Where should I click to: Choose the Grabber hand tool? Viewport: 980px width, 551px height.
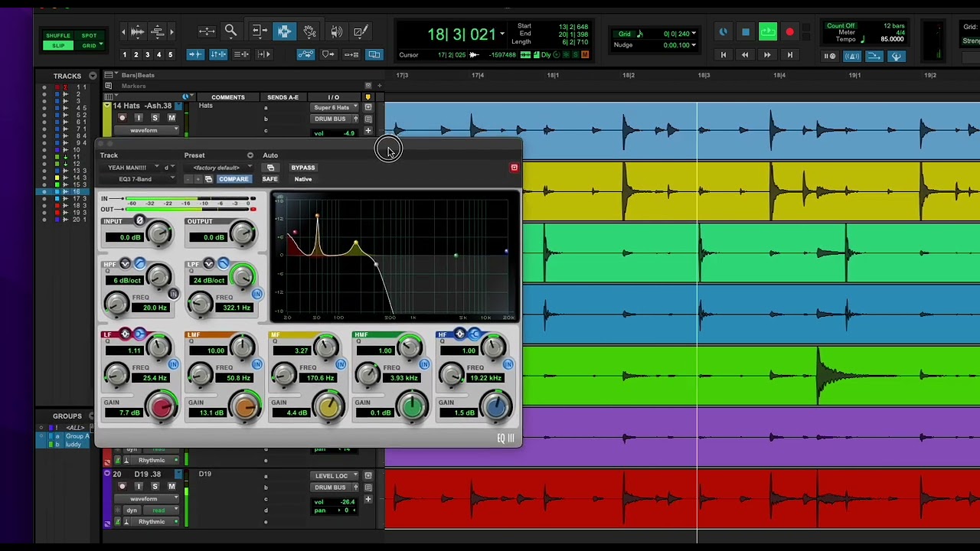tap(309, 31)
